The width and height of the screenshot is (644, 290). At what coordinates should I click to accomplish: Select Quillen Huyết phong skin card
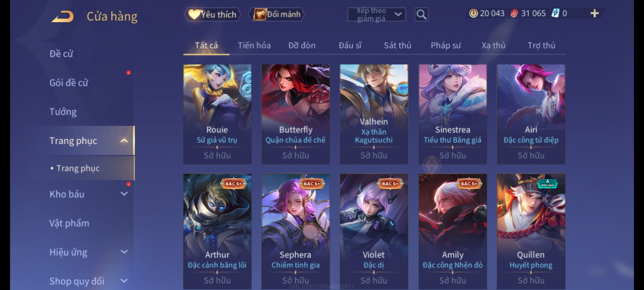[531, 231]
